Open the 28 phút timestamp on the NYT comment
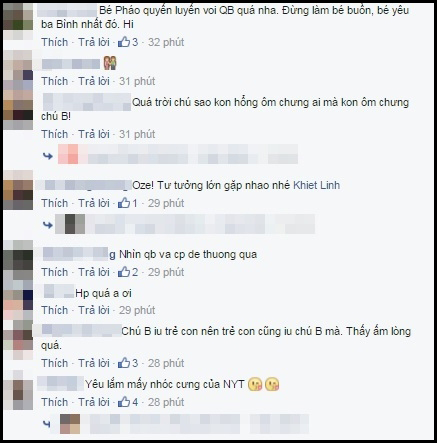437x443 pixels. pyautogui.click(x=166, y=402)
